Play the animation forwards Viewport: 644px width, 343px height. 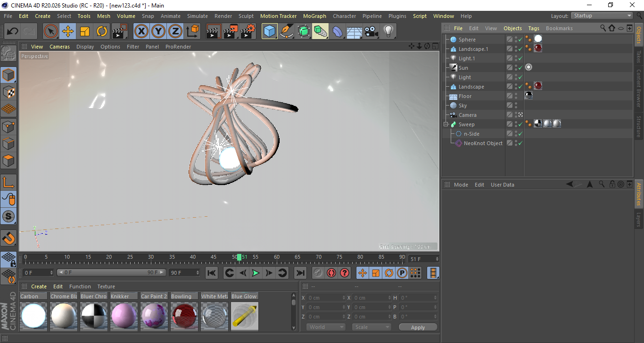coord(256,273)
